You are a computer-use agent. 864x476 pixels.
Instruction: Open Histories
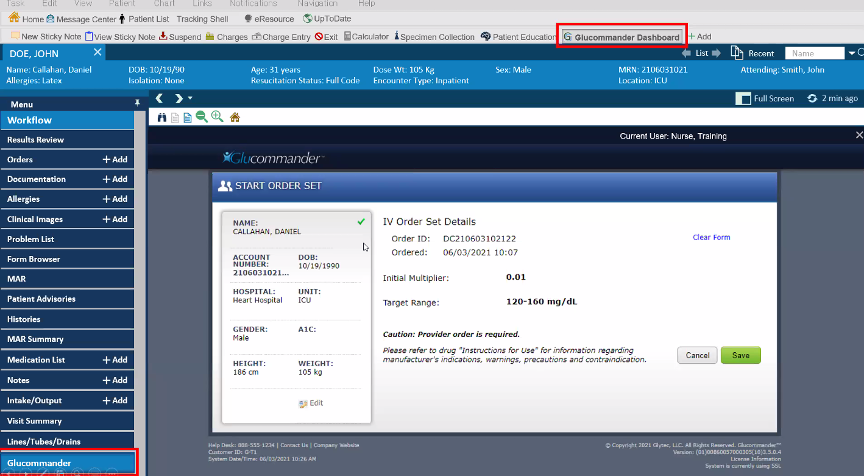67,319
